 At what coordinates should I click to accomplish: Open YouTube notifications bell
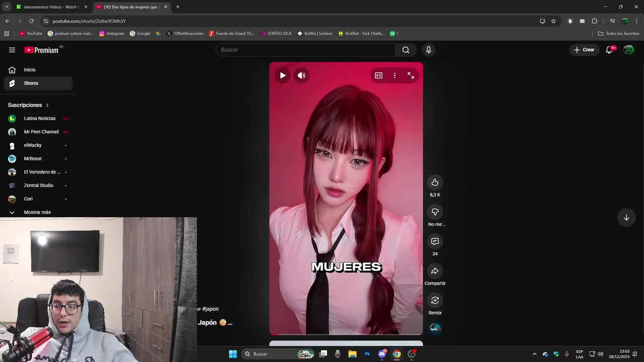point(610,50)
